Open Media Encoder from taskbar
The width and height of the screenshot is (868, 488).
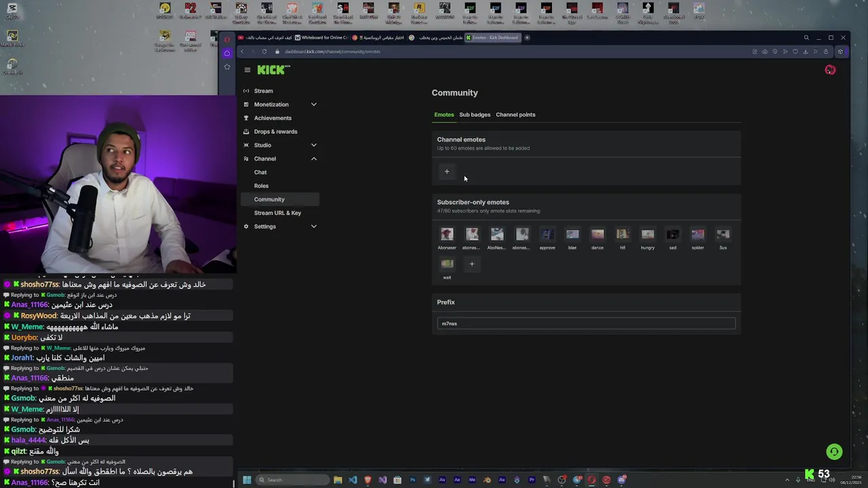click(472, 480)
